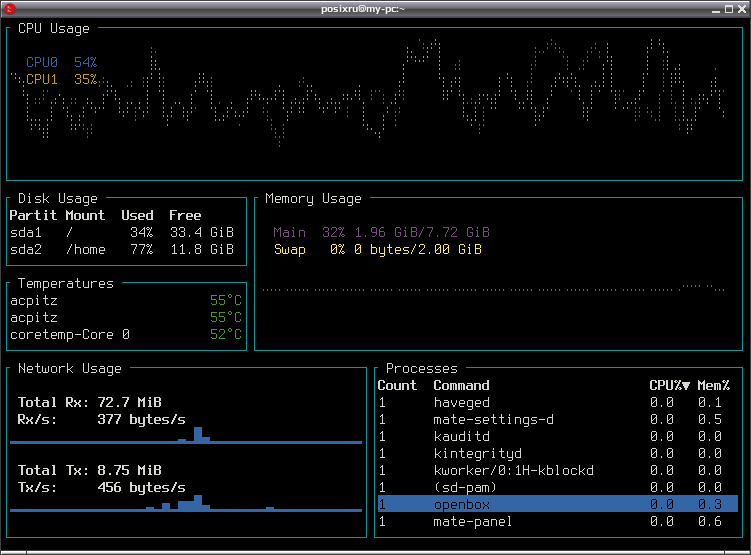The image size is (751, 555).
Task: Maximize the terminal window
Action: [x=729, y=9]
